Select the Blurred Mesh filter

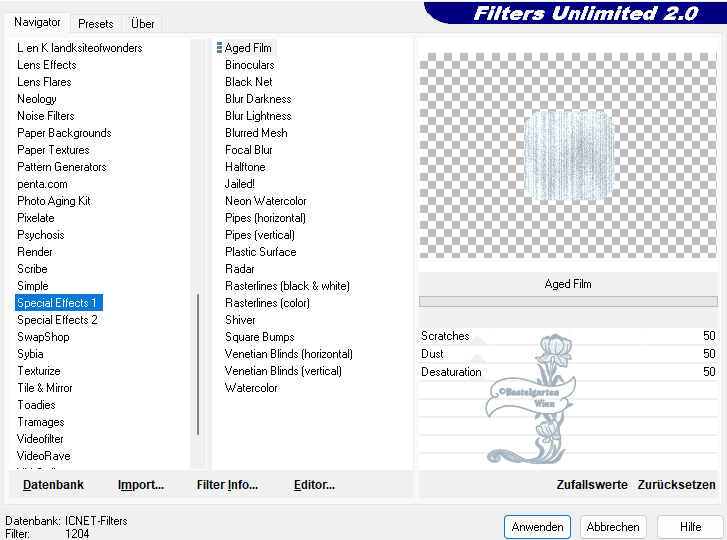coord(256,133)
